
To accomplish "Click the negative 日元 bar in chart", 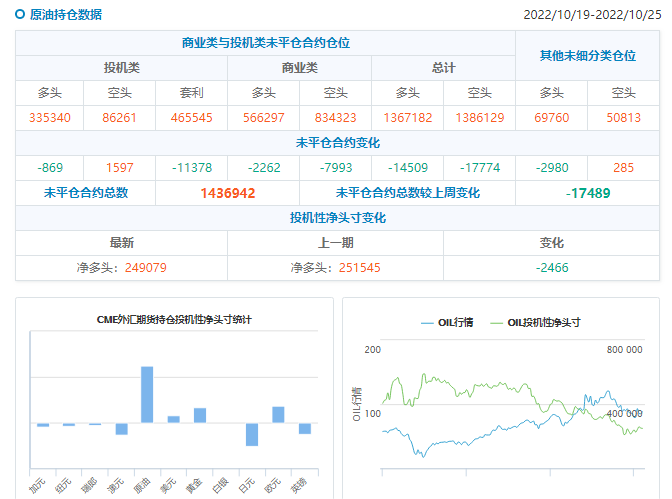I will click(x=252, y=434).
